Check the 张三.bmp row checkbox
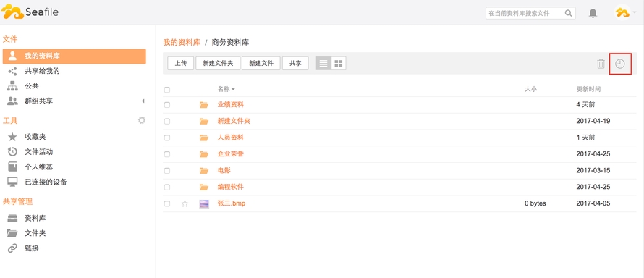Screen dimensions: 644x278 [167, 203]
